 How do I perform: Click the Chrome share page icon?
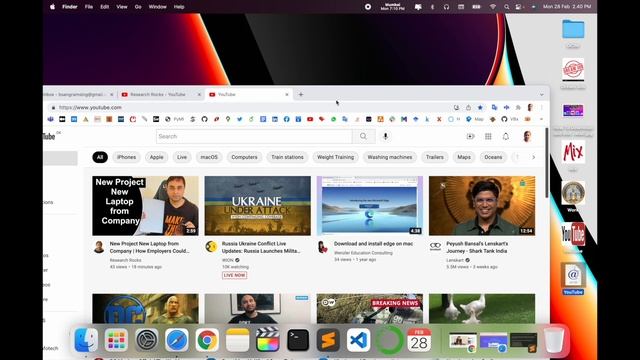point(469,107)
